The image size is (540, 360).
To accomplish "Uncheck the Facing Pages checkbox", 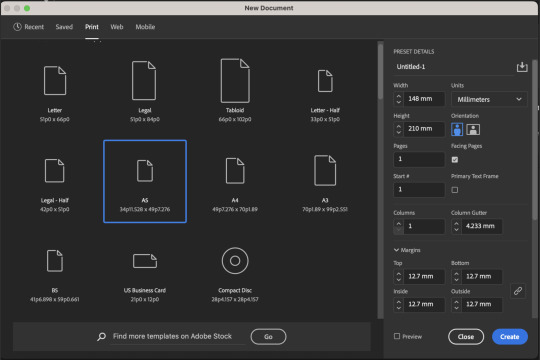I will tap(455, 160).
